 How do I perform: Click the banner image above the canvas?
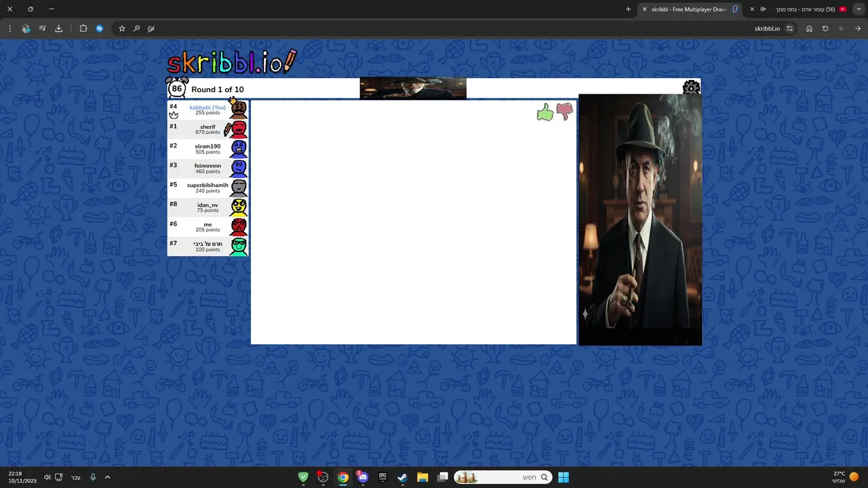[413, 88]
